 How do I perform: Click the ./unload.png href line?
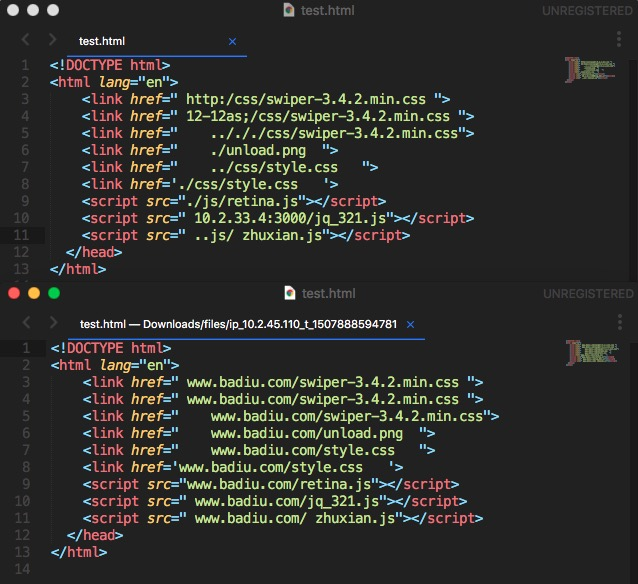point(210,151)
